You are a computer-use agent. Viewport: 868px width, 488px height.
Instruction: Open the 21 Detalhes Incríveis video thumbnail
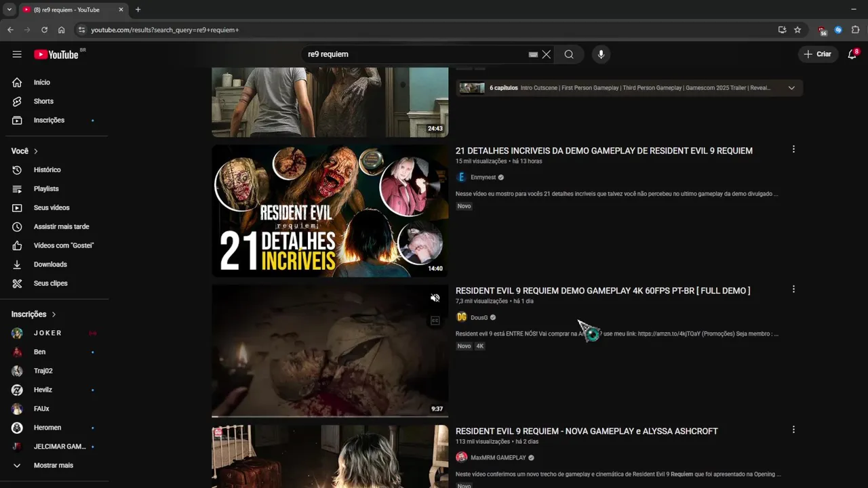point(330,211)
